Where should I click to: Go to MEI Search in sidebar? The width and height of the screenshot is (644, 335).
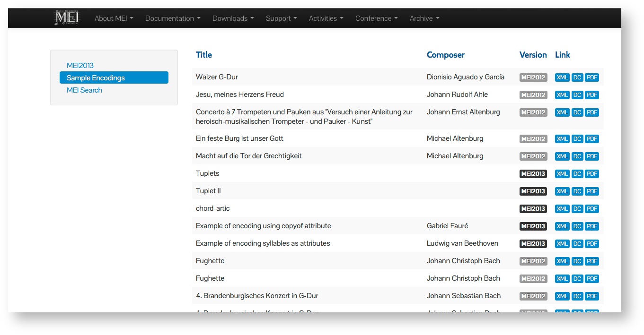click(x=84, y=90)
